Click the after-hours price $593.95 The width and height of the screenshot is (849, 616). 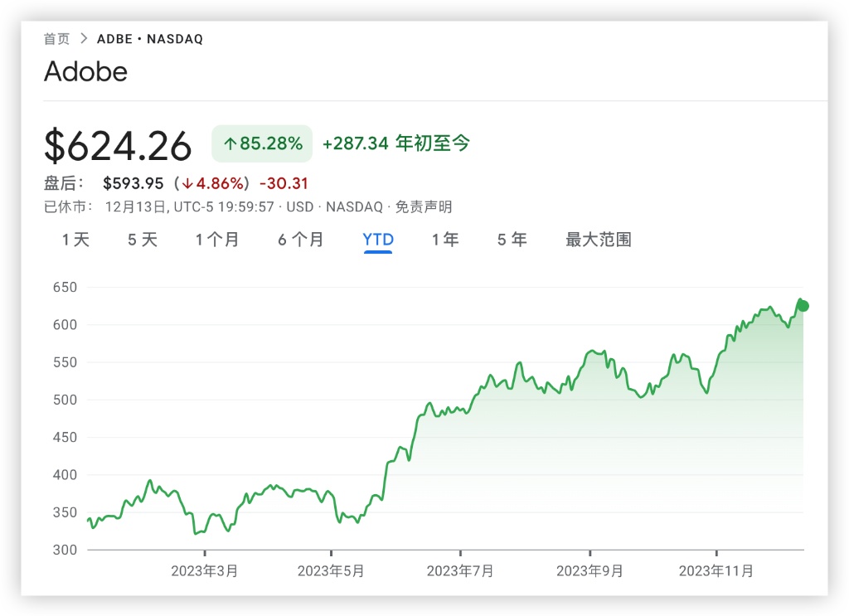133,183
